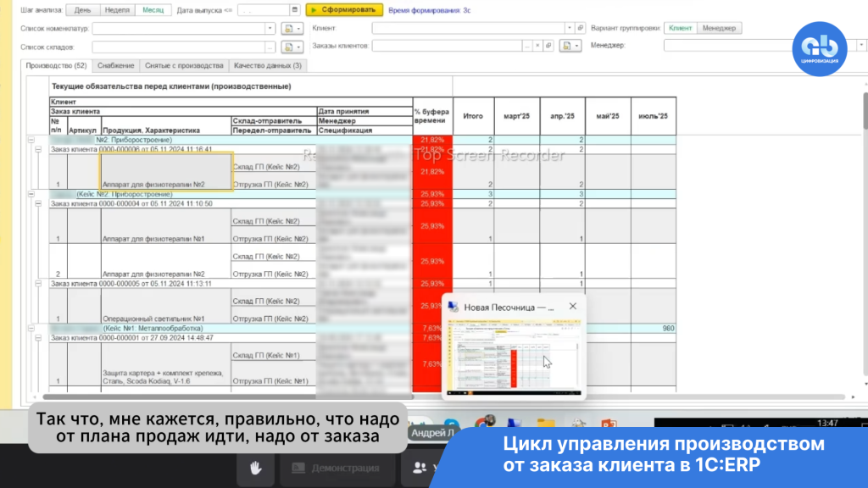Screen dimensions: 868x488
Task: Collapse the №2: Приборостроение client group
Action: coord(31,140)
